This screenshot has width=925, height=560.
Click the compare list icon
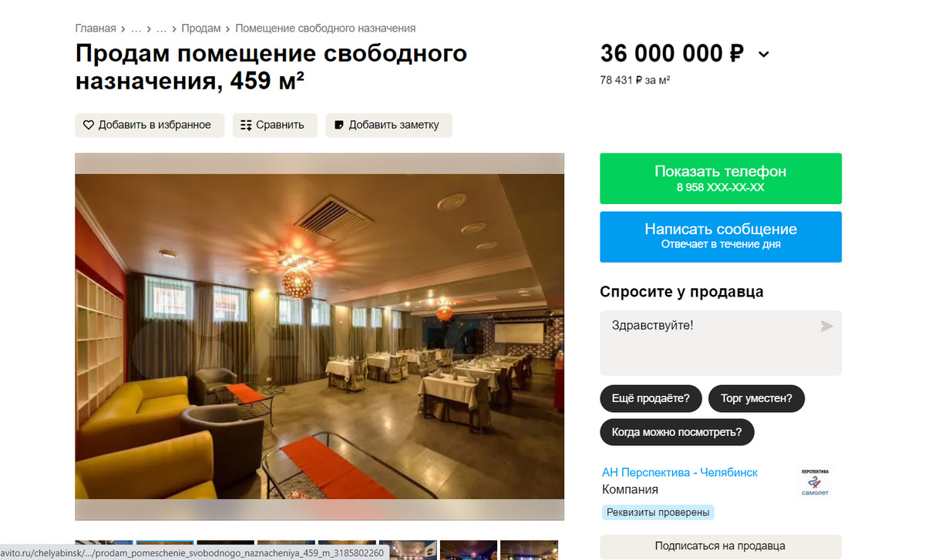pos(246,125)
